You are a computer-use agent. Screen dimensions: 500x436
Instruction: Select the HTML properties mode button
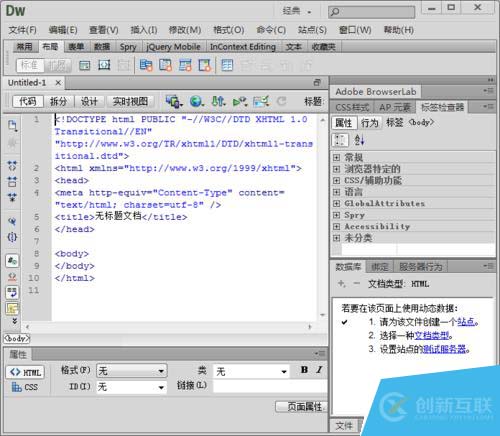[x=25, y=372]
